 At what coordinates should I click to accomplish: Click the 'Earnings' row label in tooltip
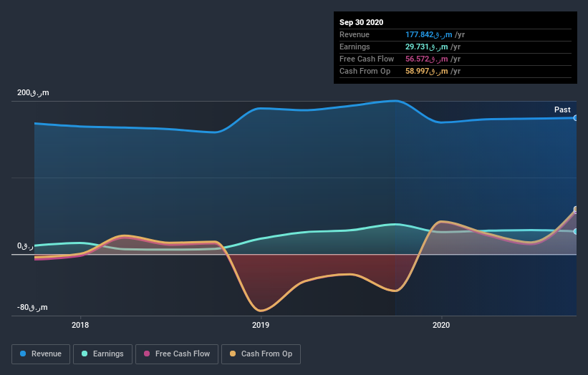pyautogui.click(x=355, y=47)
